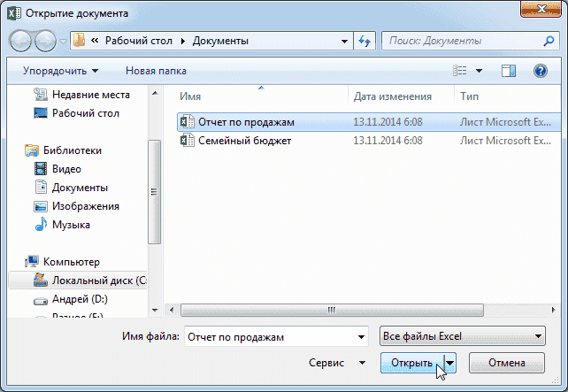568x392 pixels.
Task: Expand the Открыть button dropdown arrow
Action: point(449,363)
